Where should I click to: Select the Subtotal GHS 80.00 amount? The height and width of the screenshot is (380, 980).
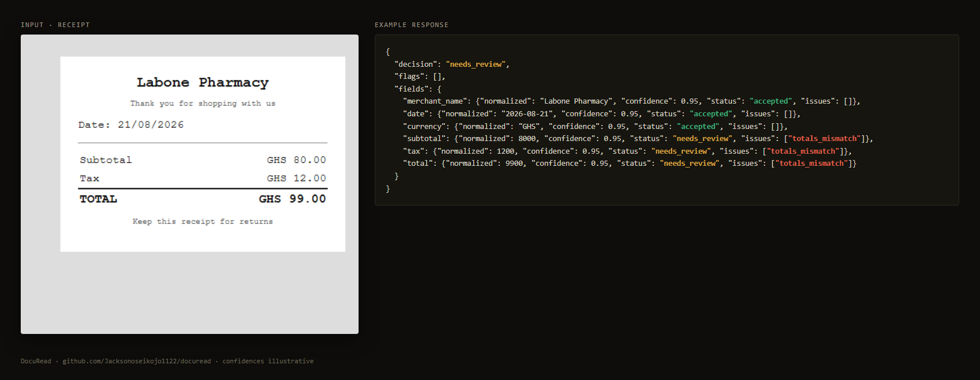[296, 160]
